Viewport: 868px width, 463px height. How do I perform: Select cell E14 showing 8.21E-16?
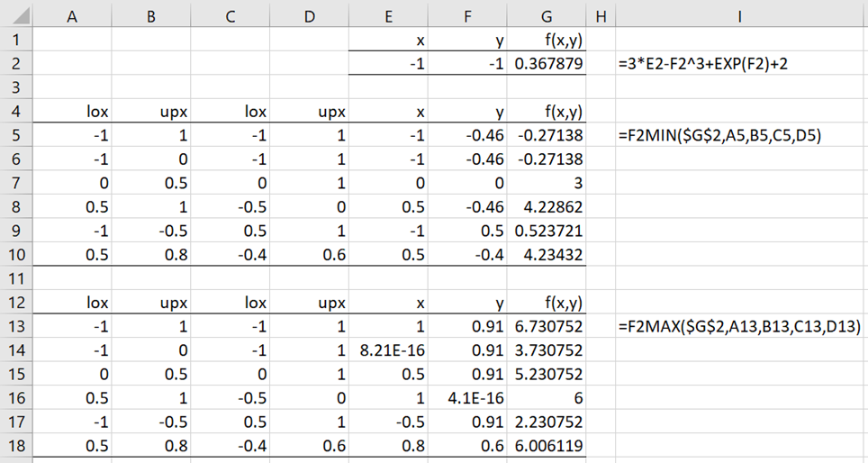point(389,350)
